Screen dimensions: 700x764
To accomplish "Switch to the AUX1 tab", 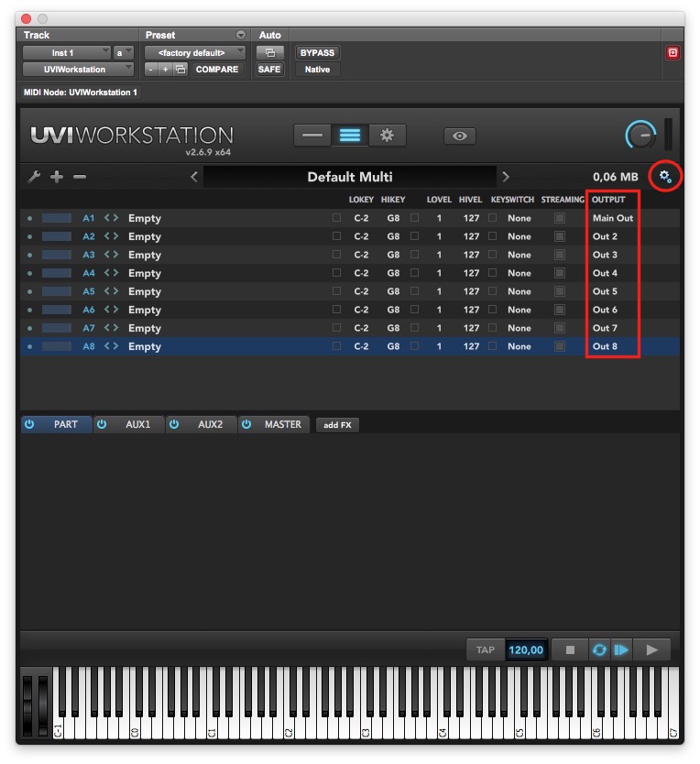I will click(x=138, y=424).
